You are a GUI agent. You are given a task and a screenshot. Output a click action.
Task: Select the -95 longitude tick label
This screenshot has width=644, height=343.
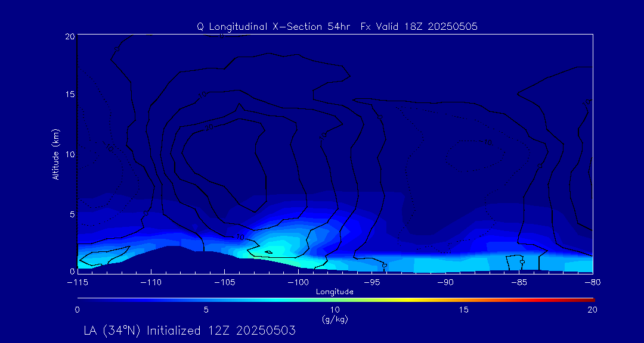coord(371,283)
